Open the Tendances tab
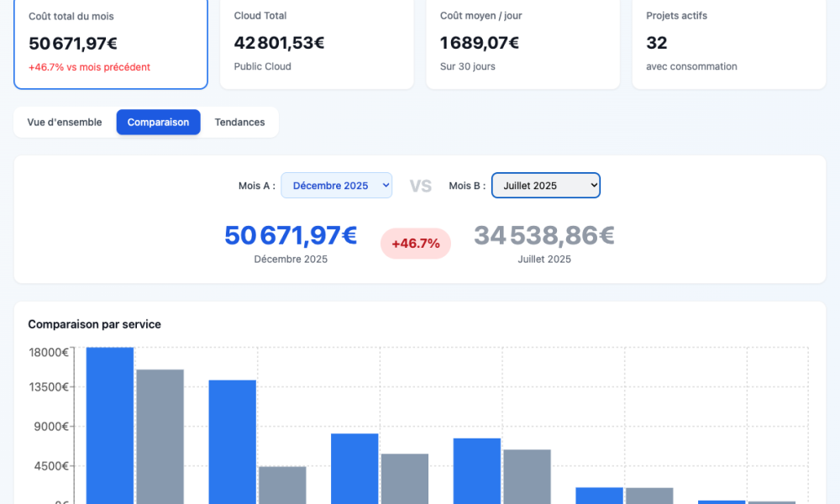Screen dimensions: 840x504 pos(239,123)
